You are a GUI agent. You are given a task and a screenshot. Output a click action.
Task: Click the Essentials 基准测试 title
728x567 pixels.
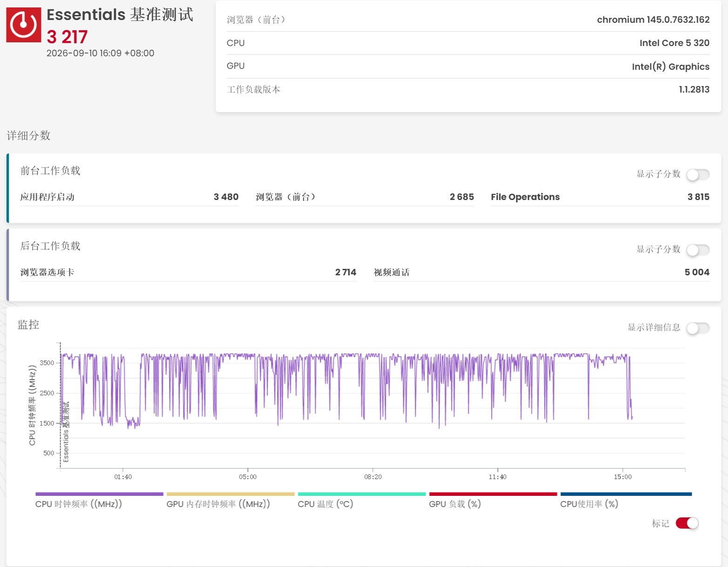(x=120, y=14)
